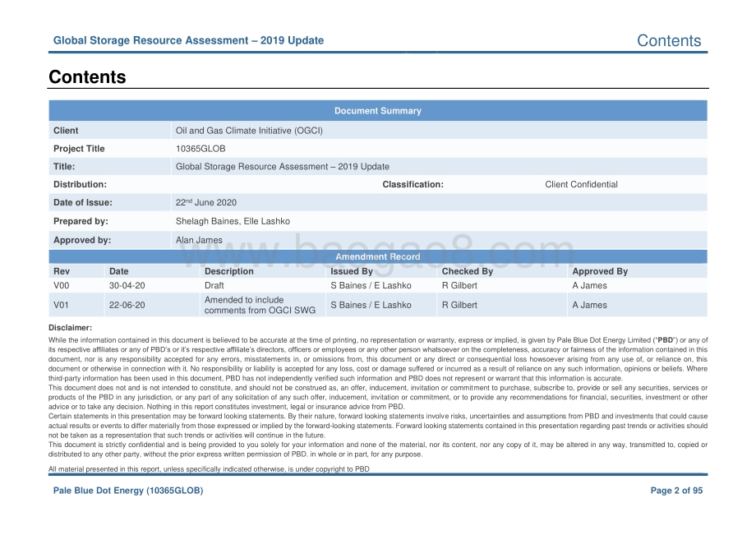
Task: Click the 'Issued By' column header
Action: (x=352, y=271)
